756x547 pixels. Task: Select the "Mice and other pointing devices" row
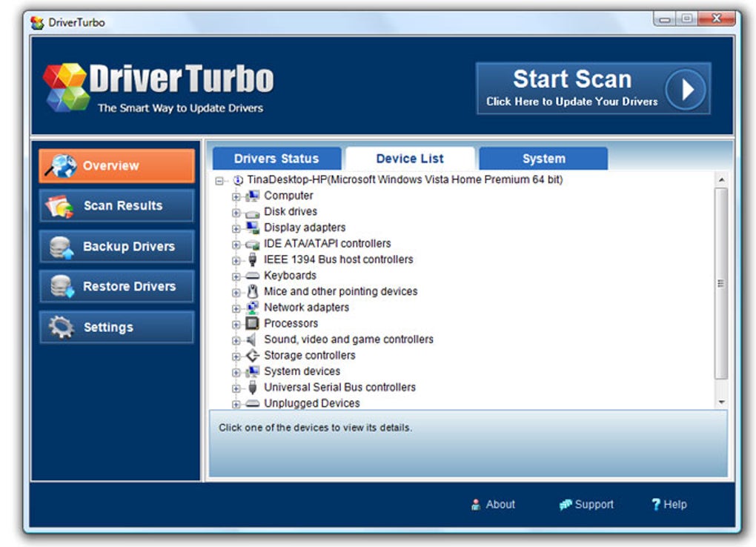[x=340, y=291]
